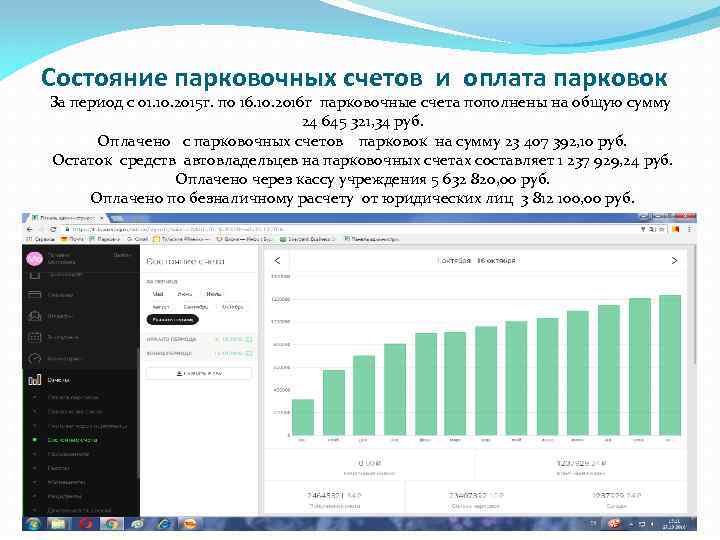Select the Июнь period button
The width and height of the screenshot is (720, 540).
185,294
